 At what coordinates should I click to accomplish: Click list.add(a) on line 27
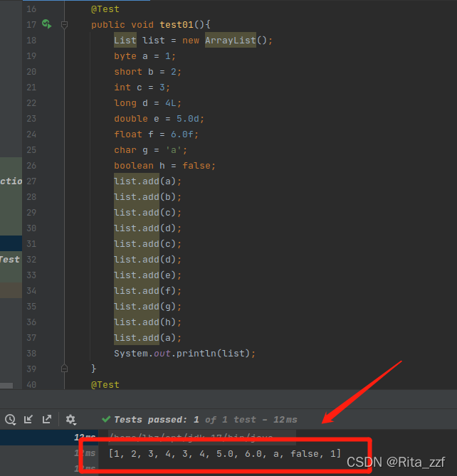pyautogui.click(x=147, y=181)
